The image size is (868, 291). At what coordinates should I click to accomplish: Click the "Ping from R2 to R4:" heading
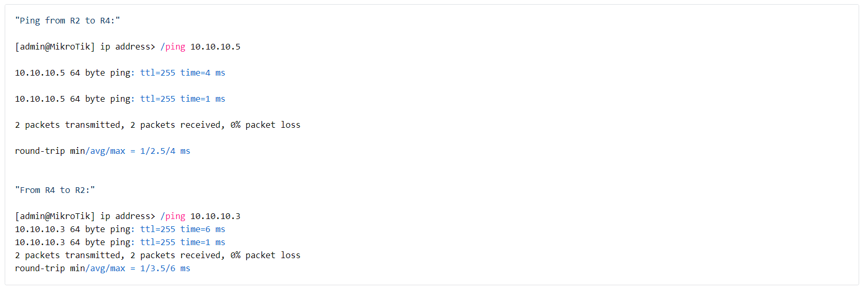tap(67, 20)
